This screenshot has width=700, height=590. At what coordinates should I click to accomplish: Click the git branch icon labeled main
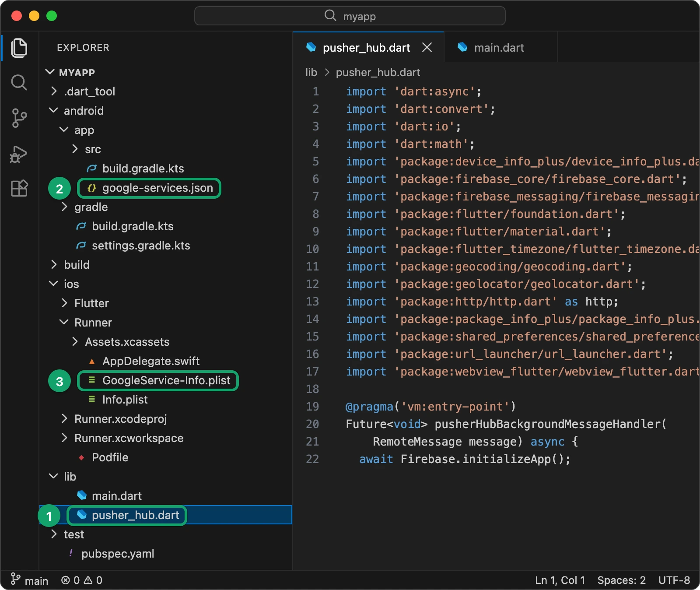pyautogui.click(x=15, y=579)
